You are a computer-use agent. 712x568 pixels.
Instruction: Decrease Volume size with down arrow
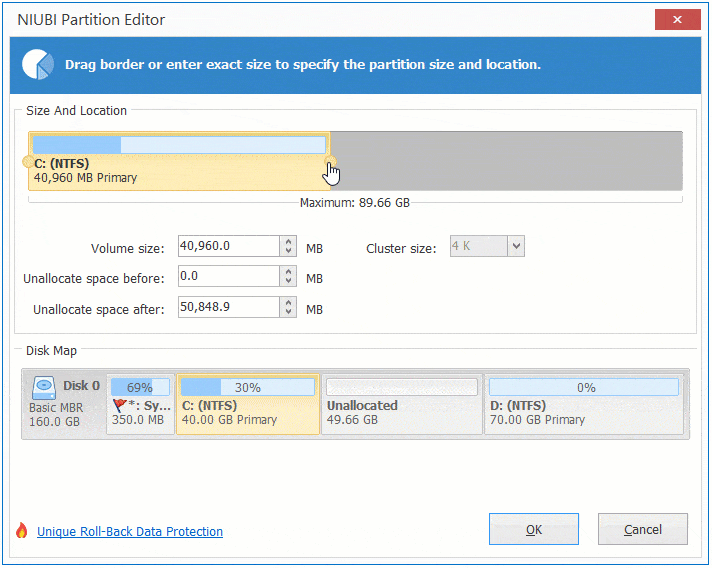(289, 251)
